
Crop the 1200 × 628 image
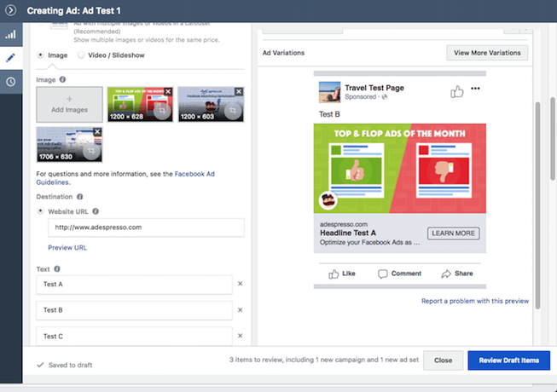click(162, 111)
